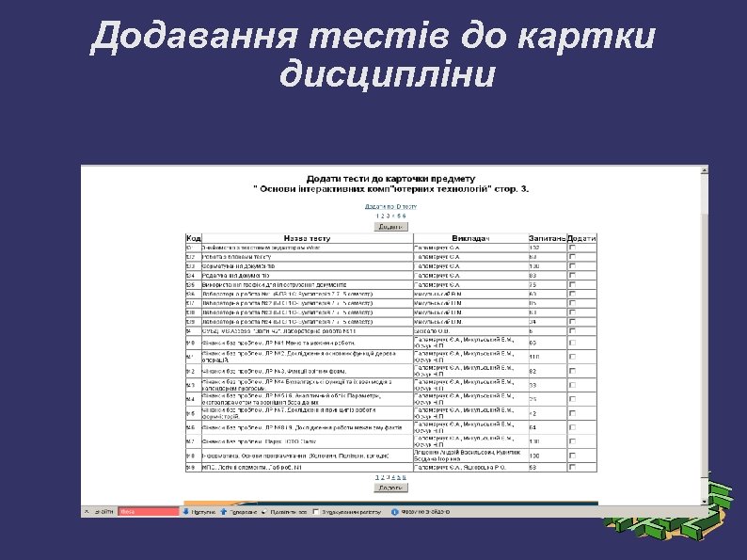Check Додати for МПС. Логічні елементи row
The image size is (747, 560).
pos(572,468)
